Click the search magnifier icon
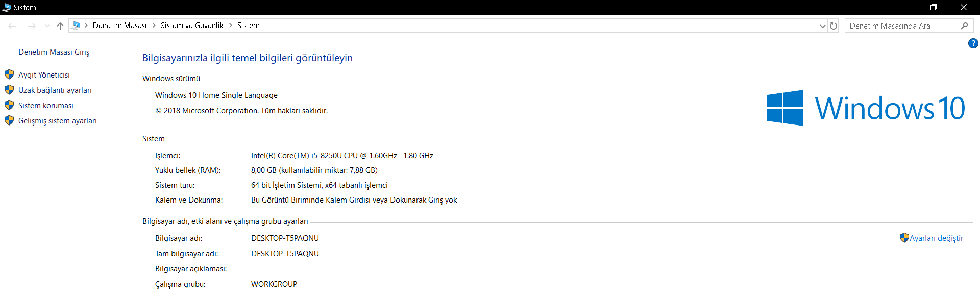The width and height of the screenshot is (980, 299). pyautogui.click(x=964, y=26)
